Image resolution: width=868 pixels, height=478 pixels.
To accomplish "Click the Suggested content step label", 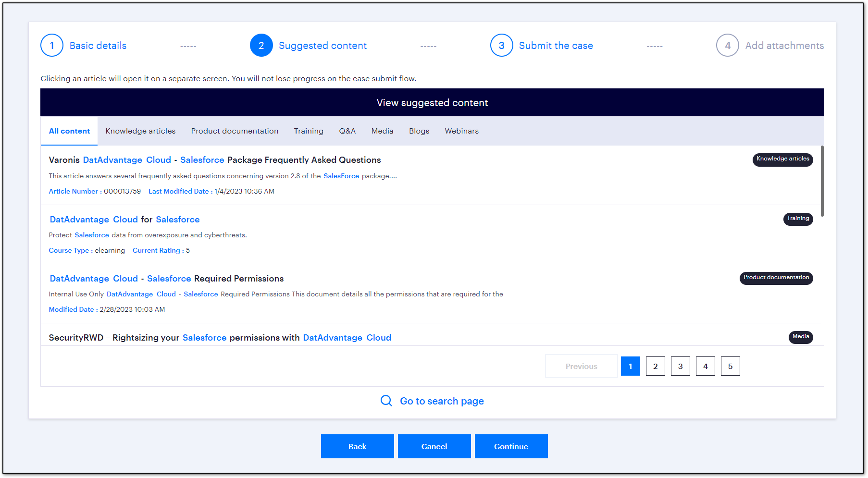I will tap(322, 46).
